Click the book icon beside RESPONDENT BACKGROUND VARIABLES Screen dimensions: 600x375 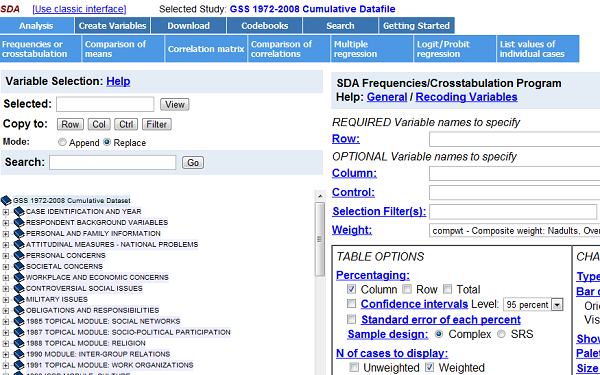pyautogui.click(x=19, y=223)
